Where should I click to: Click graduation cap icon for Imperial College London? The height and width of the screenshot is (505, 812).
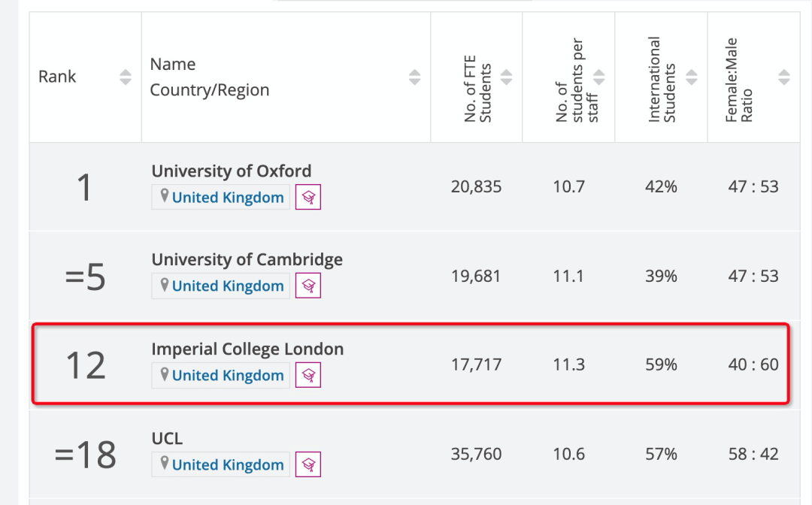pos(308,375)
